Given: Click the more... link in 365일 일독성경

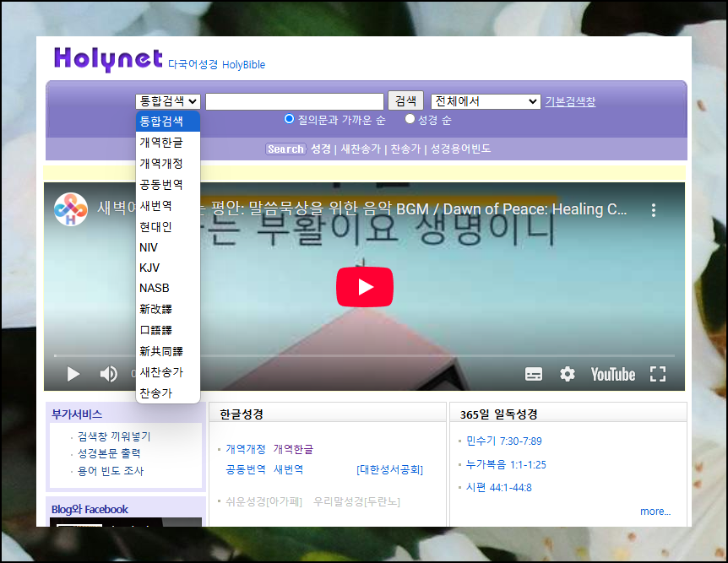Looking at the screenshot, I should (x=655, y=512).
